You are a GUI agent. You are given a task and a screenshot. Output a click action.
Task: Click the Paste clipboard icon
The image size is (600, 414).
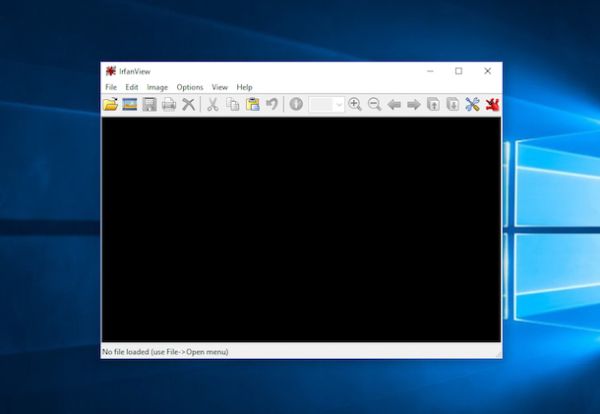(252, 104)
